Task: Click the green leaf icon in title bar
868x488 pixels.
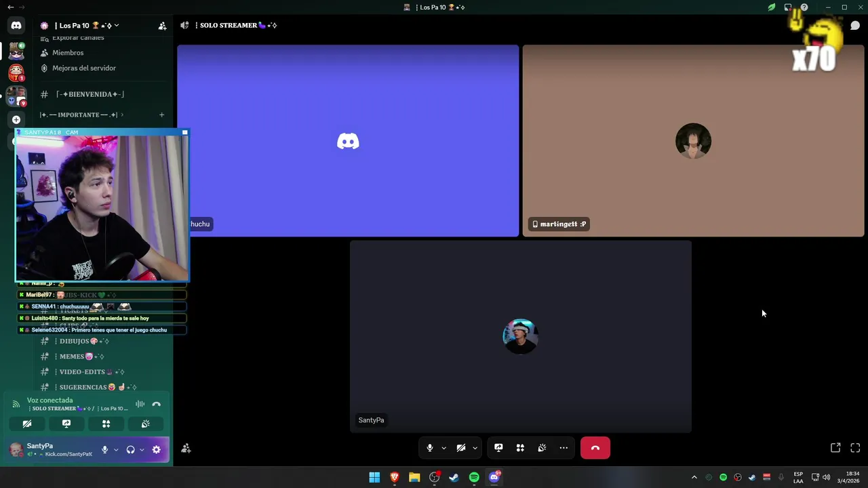Action: point(772,7)
